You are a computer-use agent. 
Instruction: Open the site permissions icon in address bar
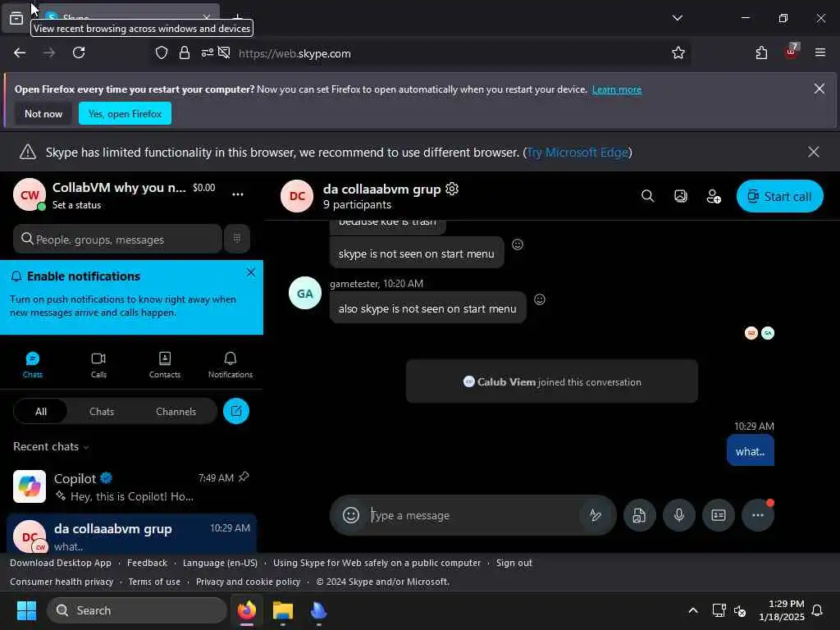(x=208, y=53)
